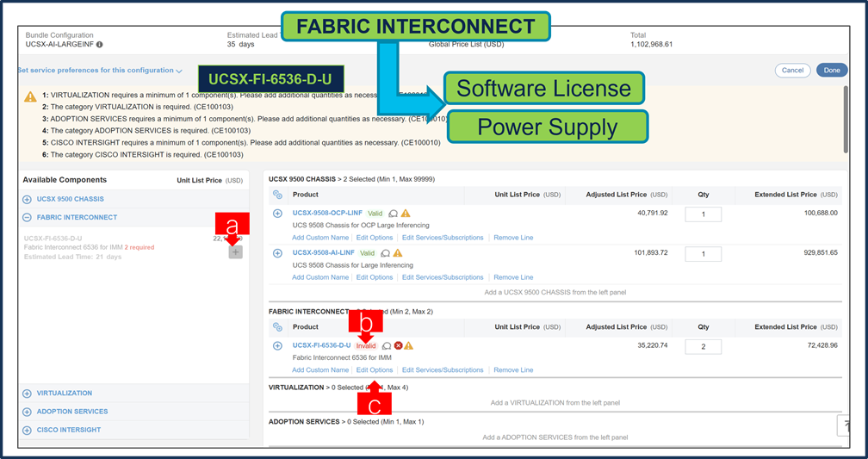
Task: Open the UCSX-9508-AI-LINF product link
Action: coord(323,252)
